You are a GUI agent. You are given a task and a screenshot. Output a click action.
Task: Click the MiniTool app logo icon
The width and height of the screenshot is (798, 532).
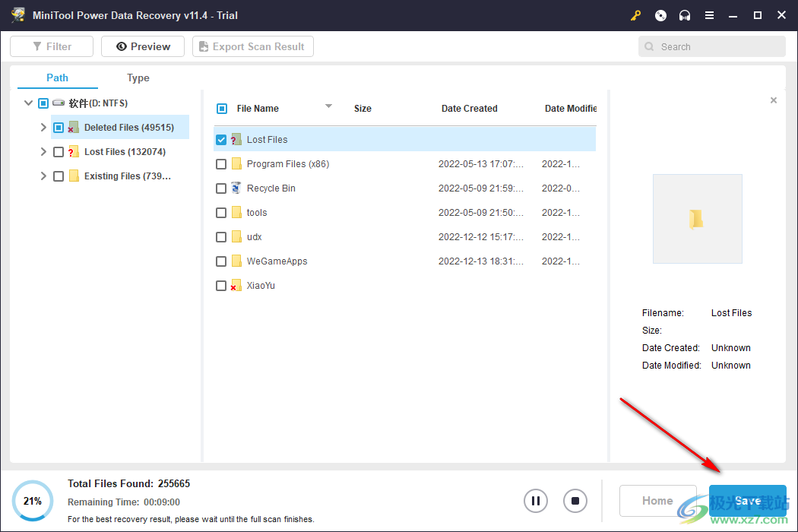coord(18,14)
